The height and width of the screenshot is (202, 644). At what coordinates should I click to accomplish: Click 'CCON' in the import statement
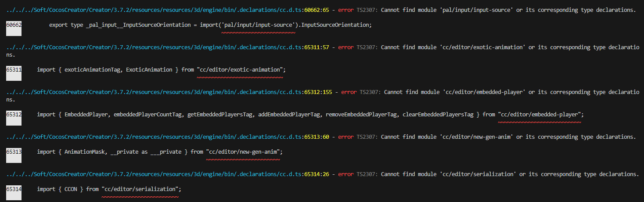pyautogui.click(x=71, y=189)
